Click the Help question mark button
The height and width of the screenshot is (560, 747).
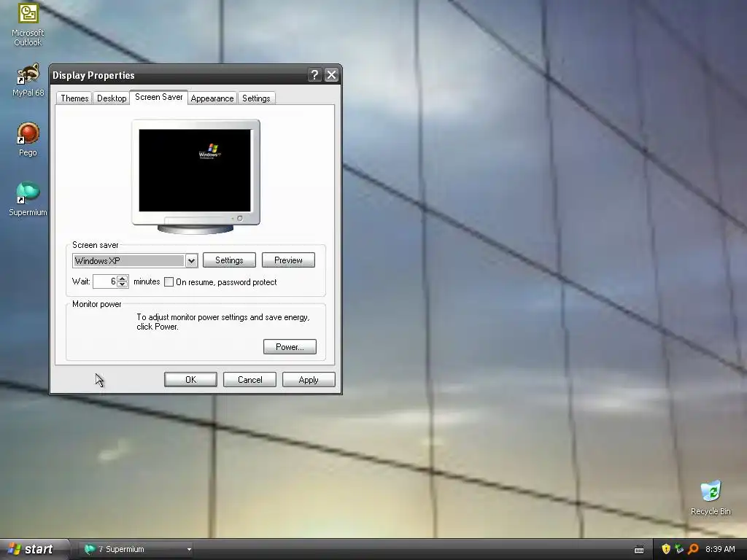(x=314, y=75)
